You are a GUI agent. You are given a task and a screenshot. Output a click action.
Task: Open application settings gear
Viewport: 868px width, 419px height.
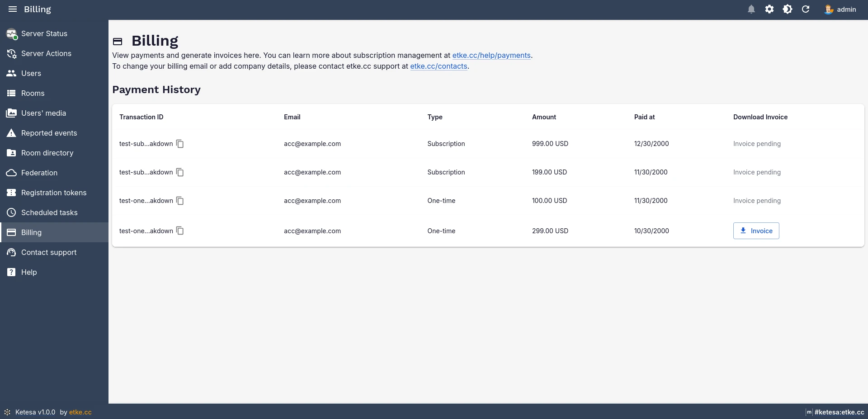(769, 9)
